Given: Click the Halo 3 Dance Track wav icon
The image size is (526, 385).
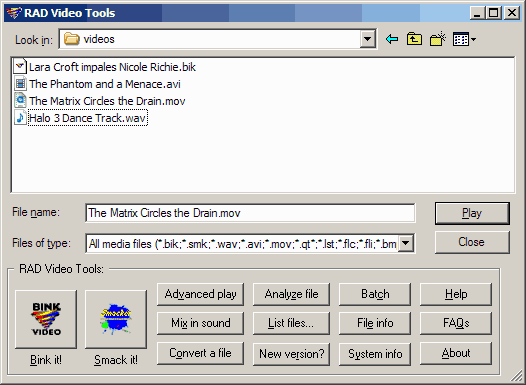Looking at the screenshot, I should [x=20, y=118].
